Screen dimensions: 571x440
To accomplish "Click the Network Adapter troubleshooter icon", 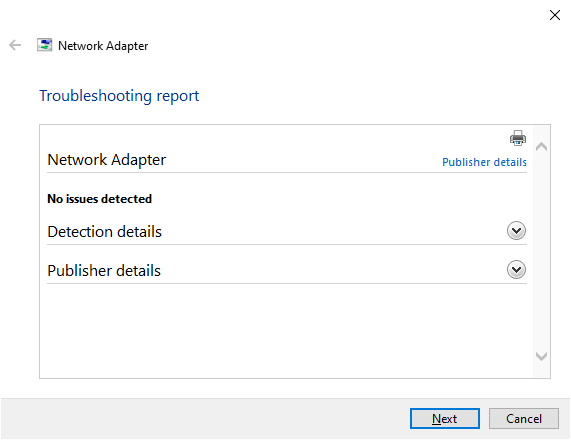I will 44,45.
